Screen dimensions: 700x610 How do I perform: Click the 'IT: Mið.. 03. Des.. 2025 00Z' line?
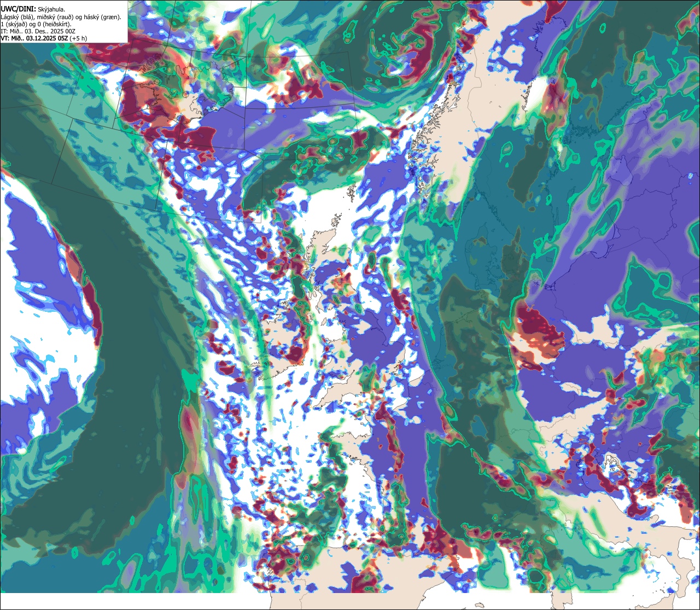click(38, 31)
